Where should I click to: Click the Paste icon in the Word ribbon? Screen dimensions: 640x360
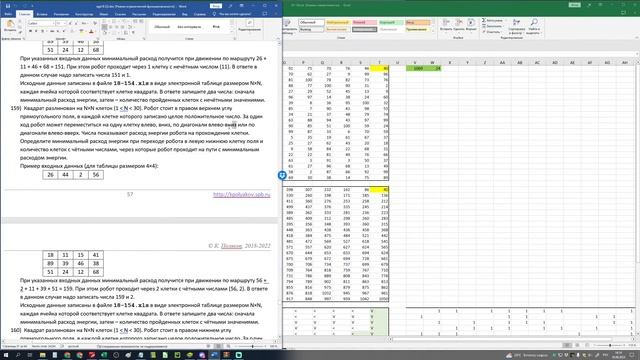10,24
